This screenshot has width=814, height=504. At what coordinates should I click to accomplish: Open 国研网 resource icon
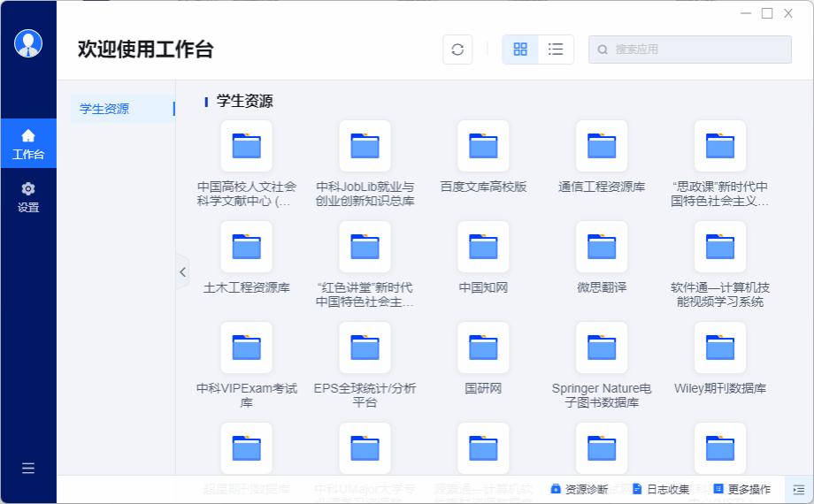tap(483, 347)
